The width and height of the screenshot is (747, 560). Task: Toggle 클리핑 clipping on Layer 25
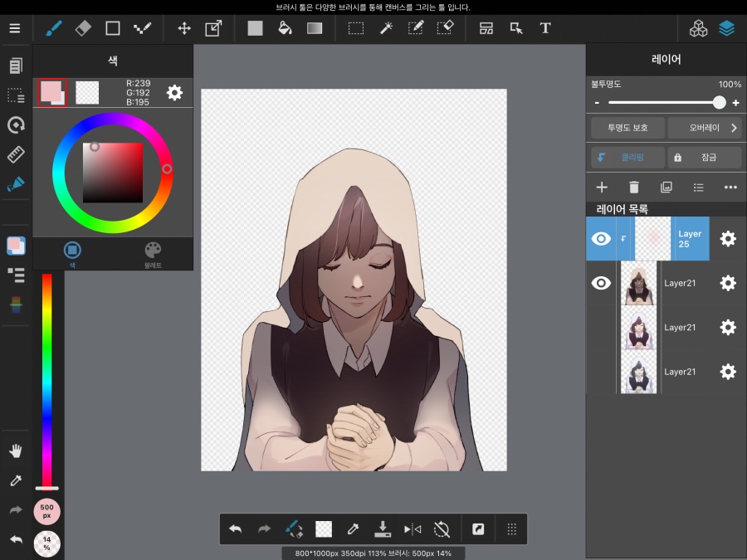pos(627,157)
